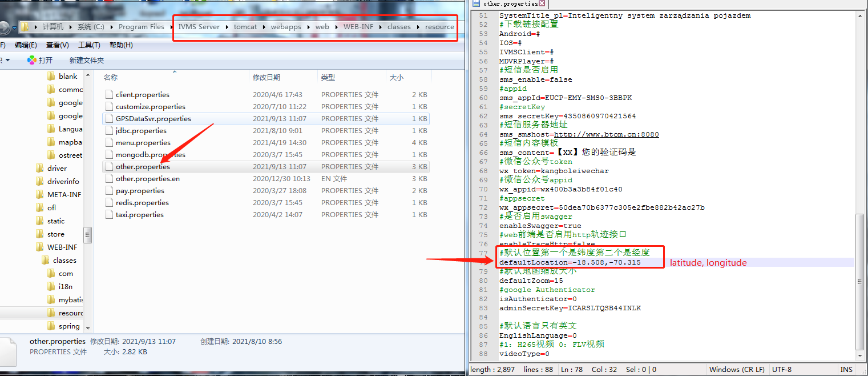The height and width of the screenshot is (376, 868).
Task: Click INS indicator in status bar
Action: [x=846, y=369]
